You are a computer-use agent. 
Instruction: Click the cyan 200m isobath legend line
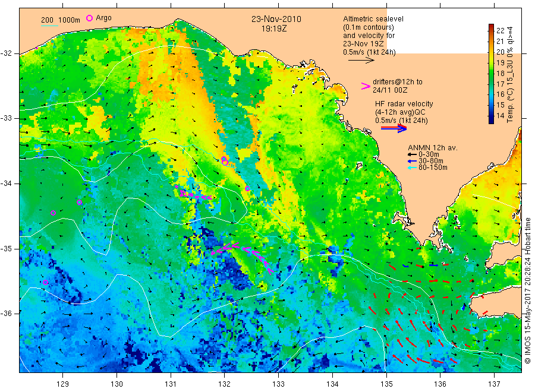point(49,26)
